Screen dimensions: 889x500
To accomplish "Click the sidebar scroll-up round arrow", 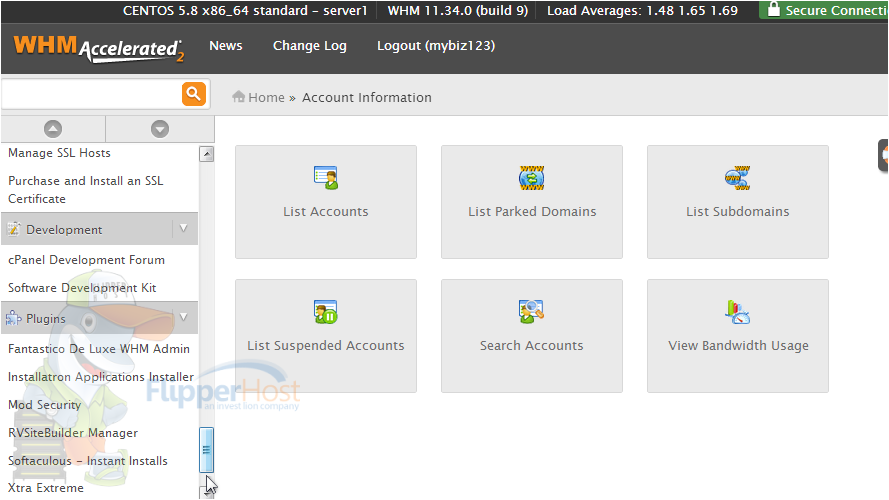I will coord(53,129).
